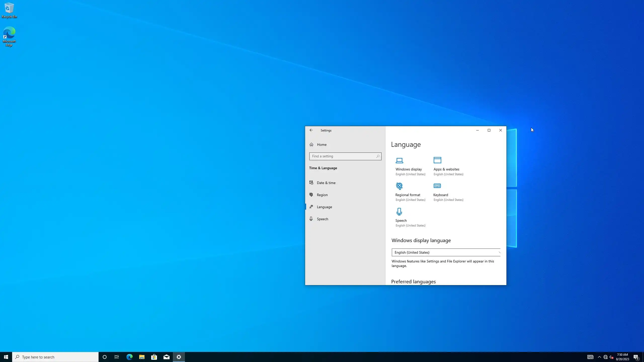The image size is (644, 362).
Task: Go to Settings Home
Action: click(322, 145)
